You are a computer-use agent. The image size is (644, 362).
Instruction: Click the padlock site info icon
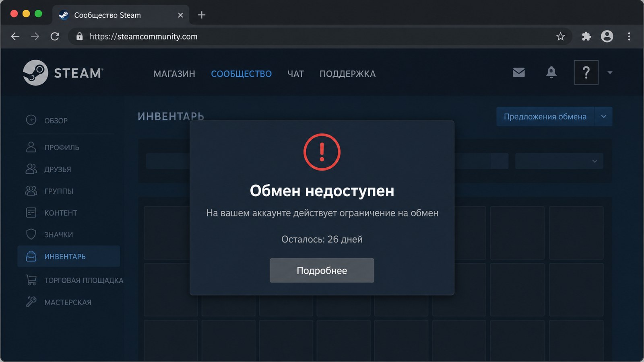coord(80,37)
